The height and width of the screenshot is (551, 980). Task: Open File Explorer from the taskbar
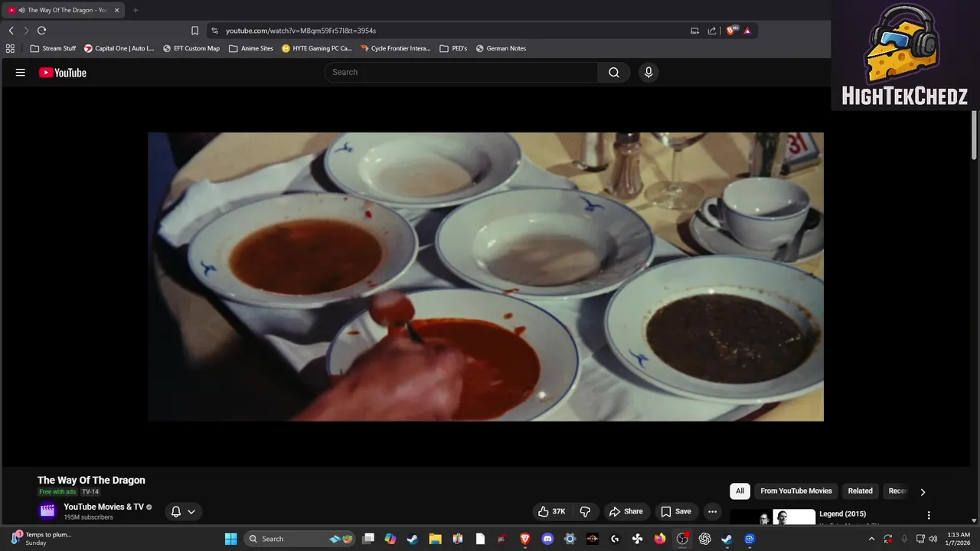(x=435, y=539)
